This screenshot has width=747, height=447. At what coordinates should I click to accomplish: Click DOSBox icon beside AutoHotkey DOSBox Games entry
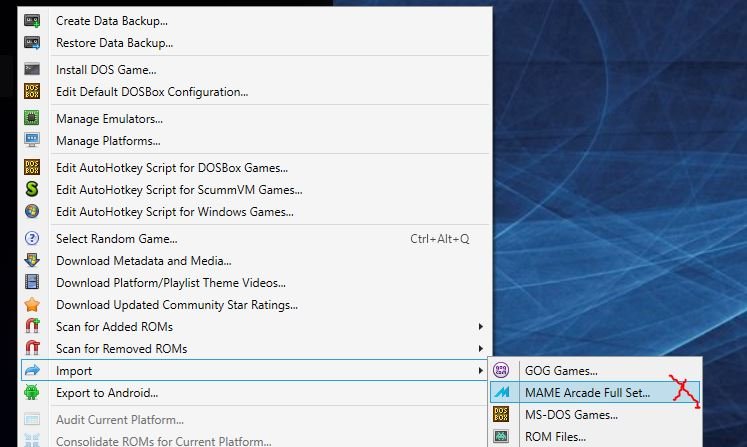click(32, 167)
